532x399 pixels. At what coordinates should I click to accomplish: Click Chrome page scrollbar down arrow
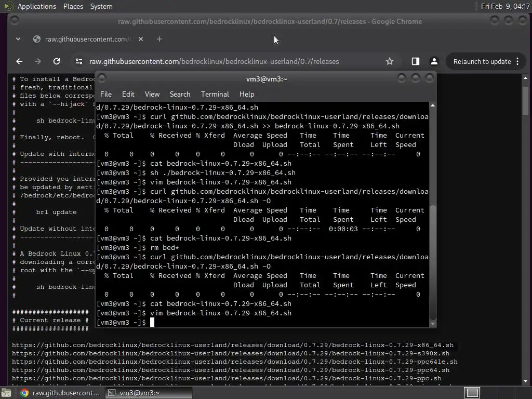point(526,382)
